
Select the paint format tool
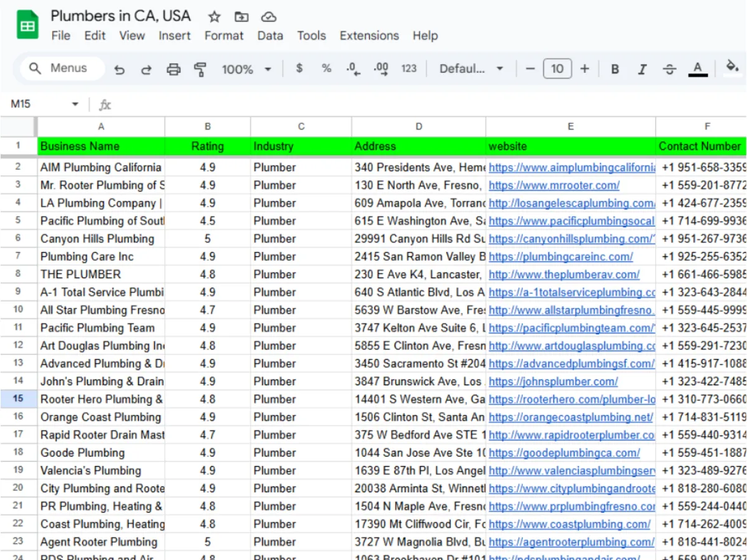(x=200, y=69)
